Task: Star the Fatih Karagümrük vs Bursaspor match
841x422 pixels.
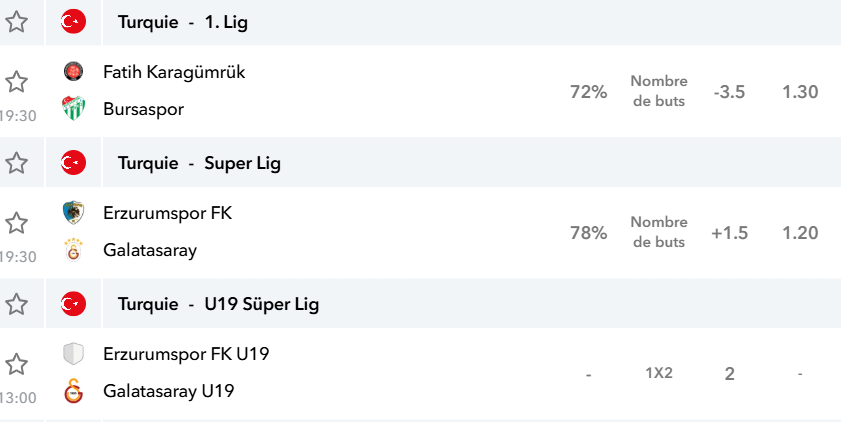Action: point(16,82)
